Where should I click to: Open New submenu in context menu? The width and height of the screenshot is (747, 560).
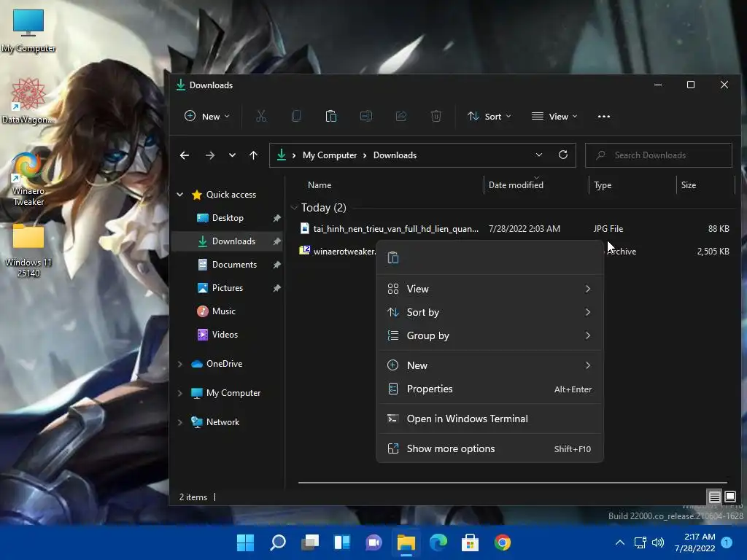489,365
